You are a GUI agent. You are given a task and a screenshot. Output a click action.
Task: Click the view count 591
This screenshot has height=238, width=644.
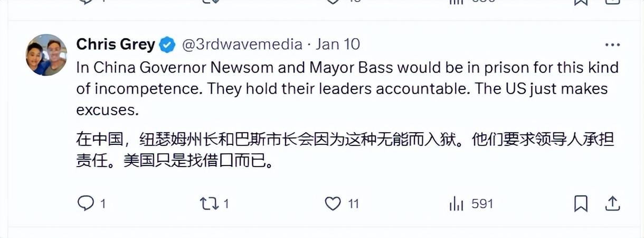coord(482,204)
